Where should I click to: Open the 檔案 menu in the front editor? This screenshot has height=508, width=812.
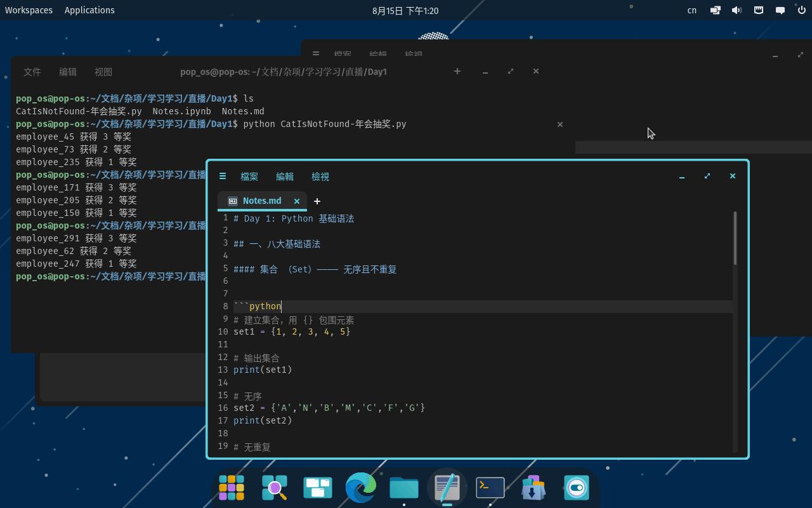[x=249, y=177]
